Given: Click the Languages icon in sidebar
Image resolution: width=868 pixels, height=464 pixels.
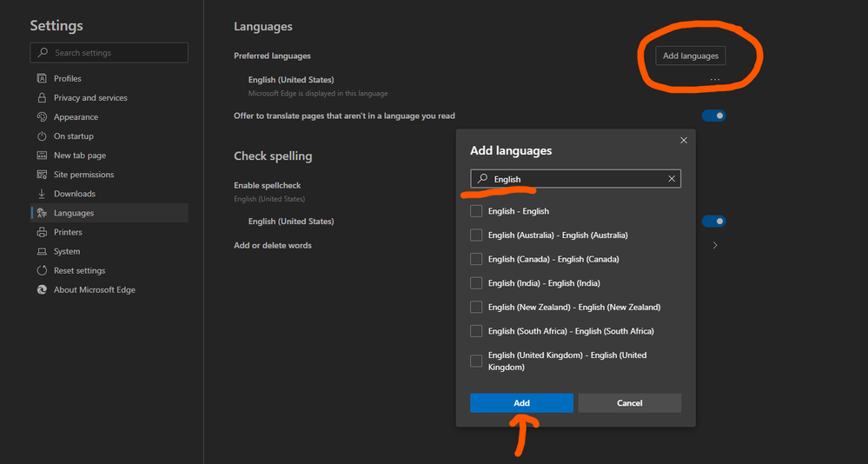Looking at the screenshot, I should (42, 213).
